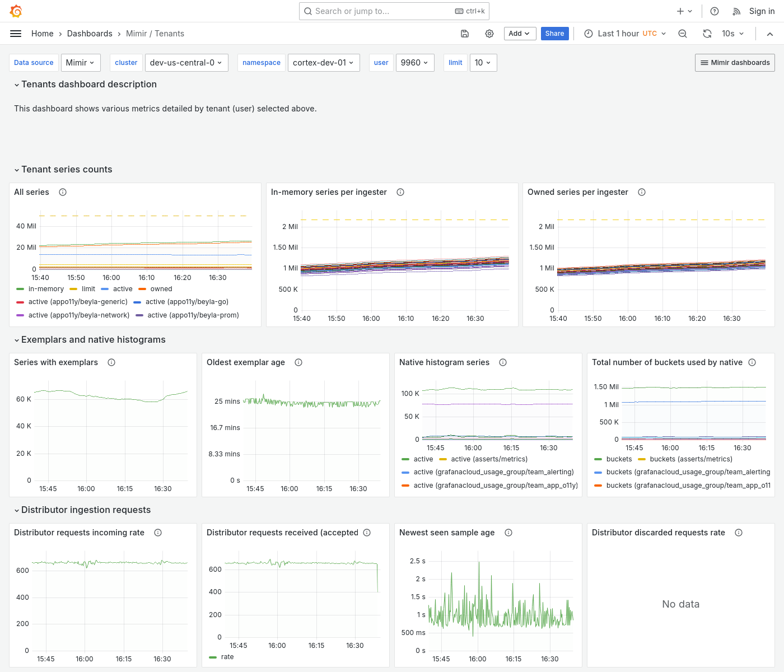The width and height of the screenshot is (784, 672).
Task: Open the Add menu in the toolbar
Action: 520,34
